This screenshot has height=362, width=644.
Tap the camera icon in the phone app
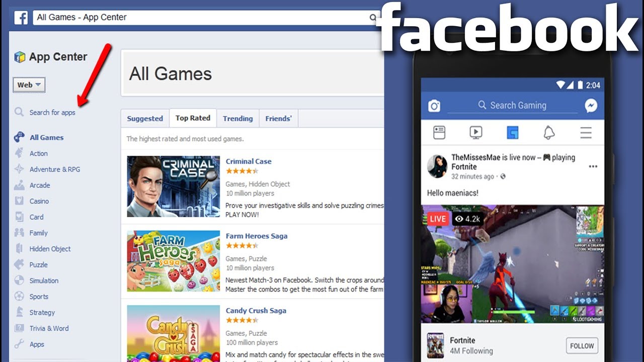point(434,106)
